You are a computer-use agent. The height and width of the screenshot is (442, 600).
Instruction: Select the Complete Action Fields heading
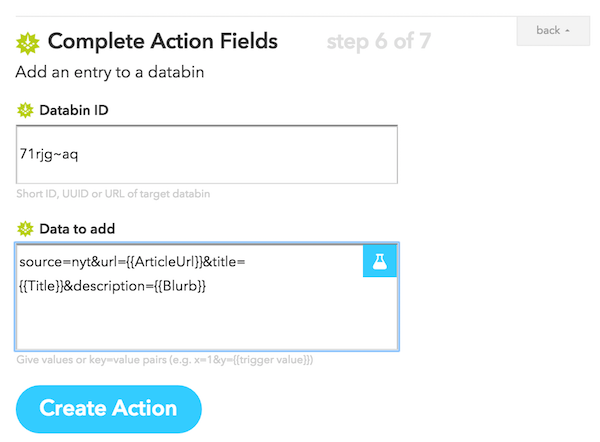163,41
